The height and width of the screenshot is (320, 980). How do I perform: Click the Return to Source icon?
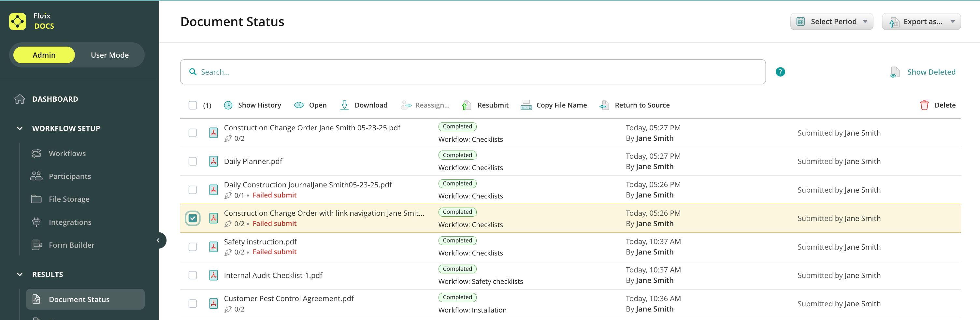point(604,105)
